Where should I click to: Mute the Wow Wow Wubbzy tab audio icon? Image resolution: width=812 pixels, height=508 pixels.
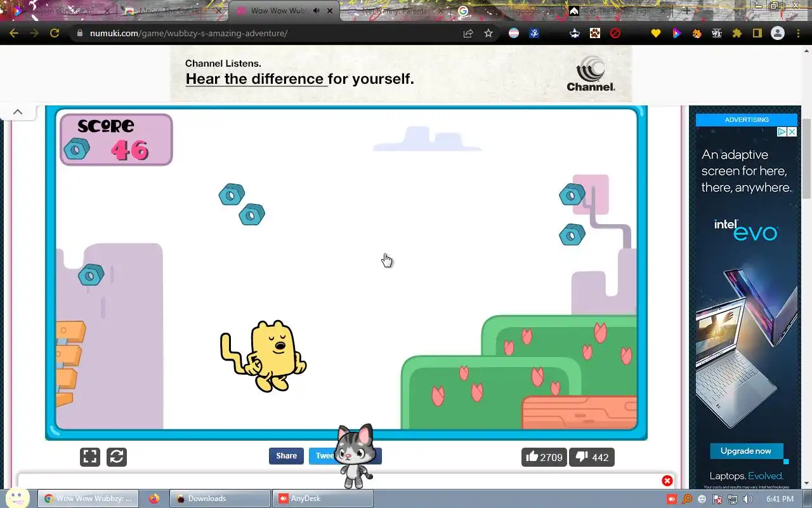point(317,11)
